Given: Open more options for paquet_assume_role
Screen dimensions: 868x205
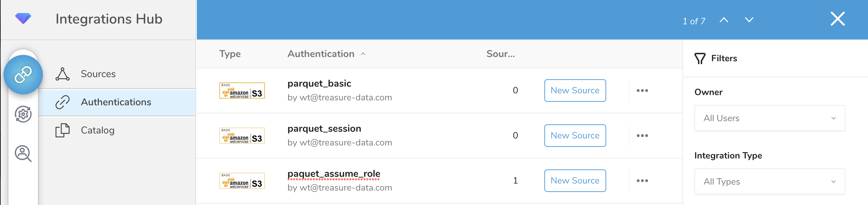Looking at the screenshot, I should pos(642,181).
